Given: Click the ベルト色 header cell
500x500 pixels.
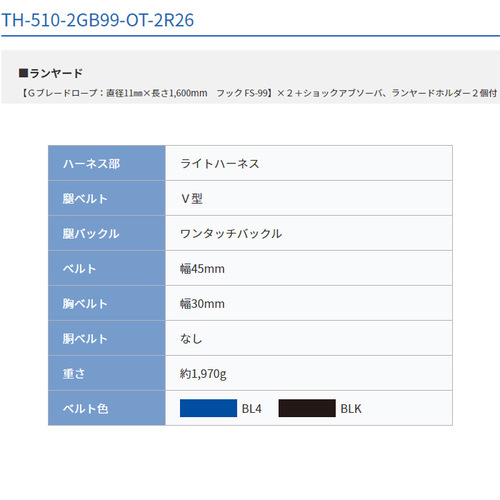Looking at the screenshot, I should (107, 408).
